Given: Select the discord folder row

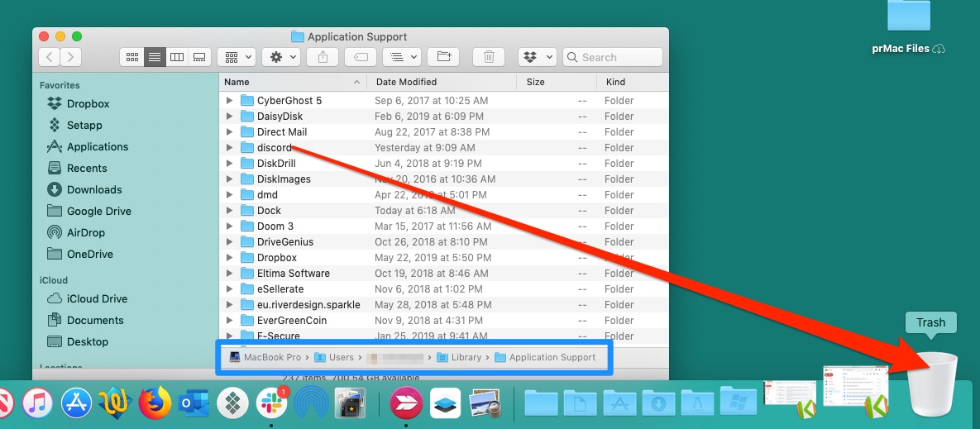Looking at the screenshot, I should tap(444, 148).
